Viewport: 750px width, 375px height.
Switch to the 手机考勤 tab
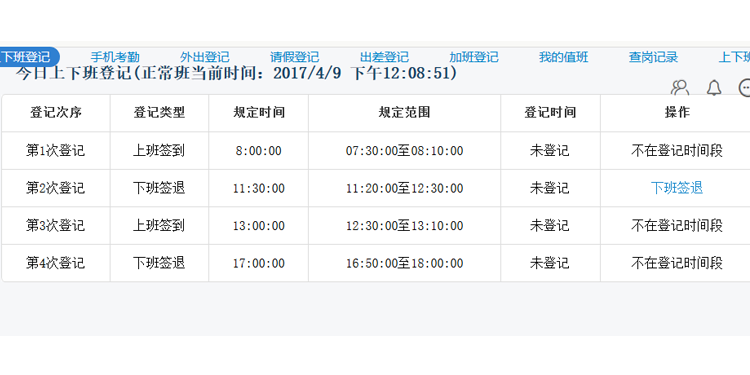tap(115, 57)
